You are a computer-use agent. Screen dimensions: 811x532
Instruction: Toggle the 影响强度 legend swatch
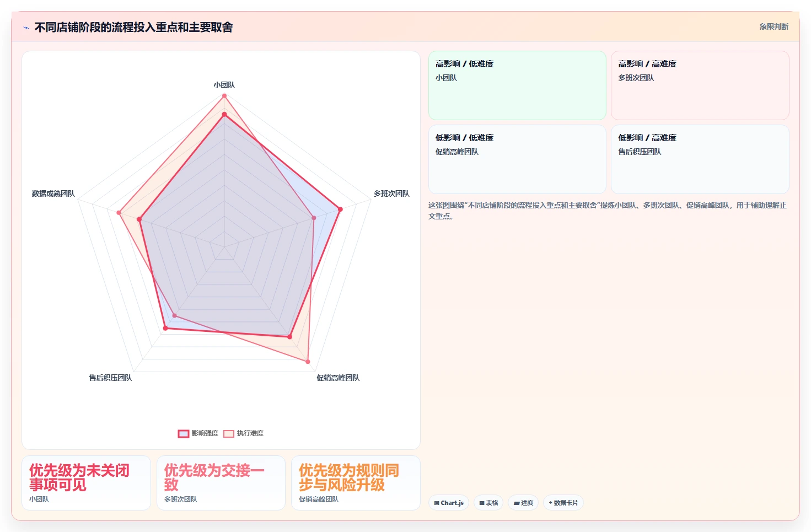(184, 433)
